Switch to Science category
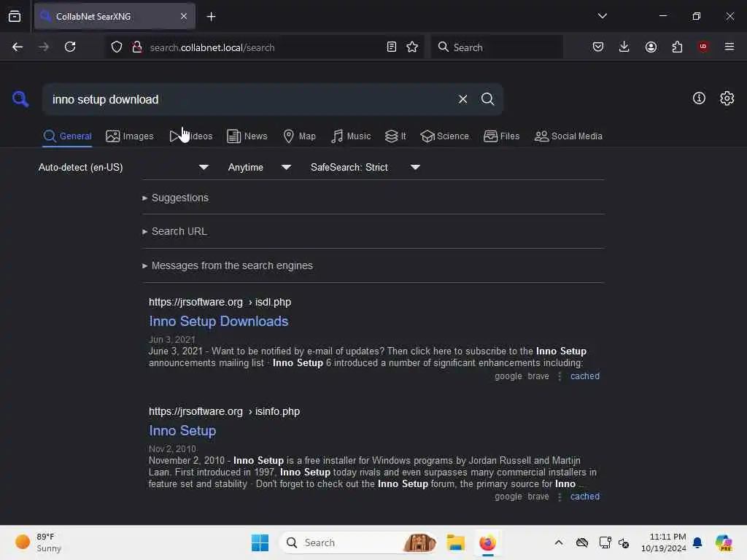This screenshot has width=747, height=560. 444,136
